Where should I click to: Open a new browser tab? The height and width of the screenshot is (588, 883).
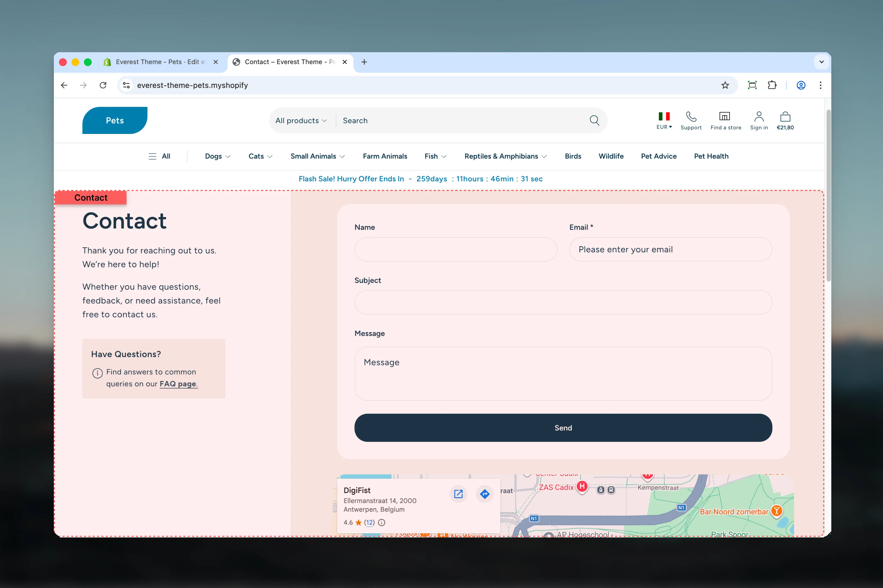(364, 62)
